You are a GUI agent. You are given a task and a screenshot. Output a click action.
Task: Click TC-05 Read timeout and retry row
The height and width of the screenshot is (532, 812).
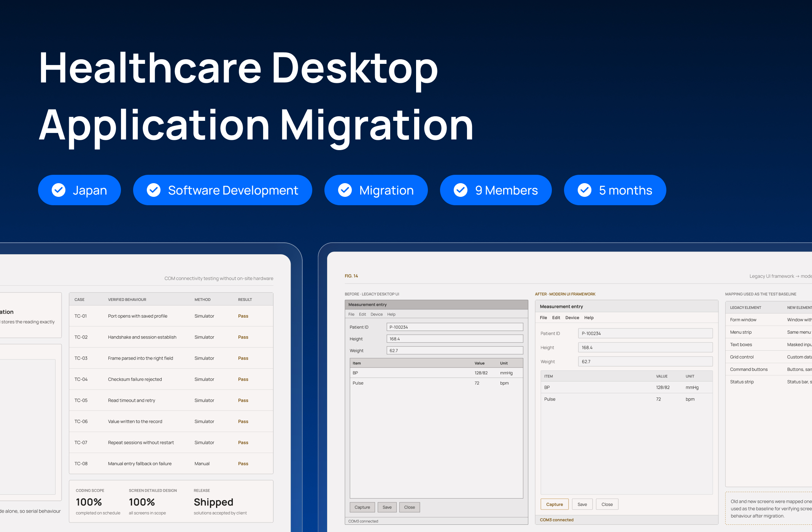click(x=171, y=400)
